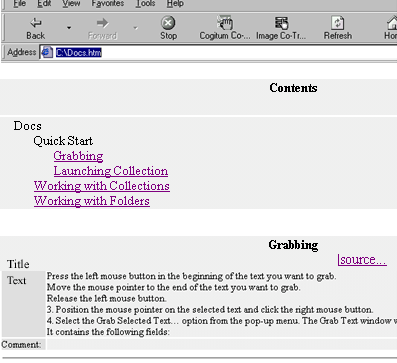The image size is (397, 363).
Task: Open the Working with Collections link
Action: click(102, 186)
